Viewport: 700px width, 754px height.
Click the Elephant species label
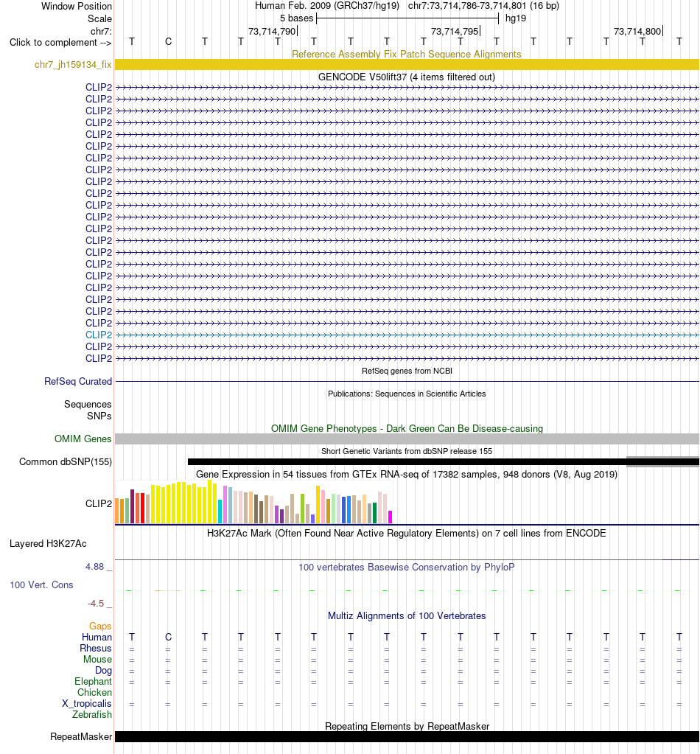pos(94,681)
